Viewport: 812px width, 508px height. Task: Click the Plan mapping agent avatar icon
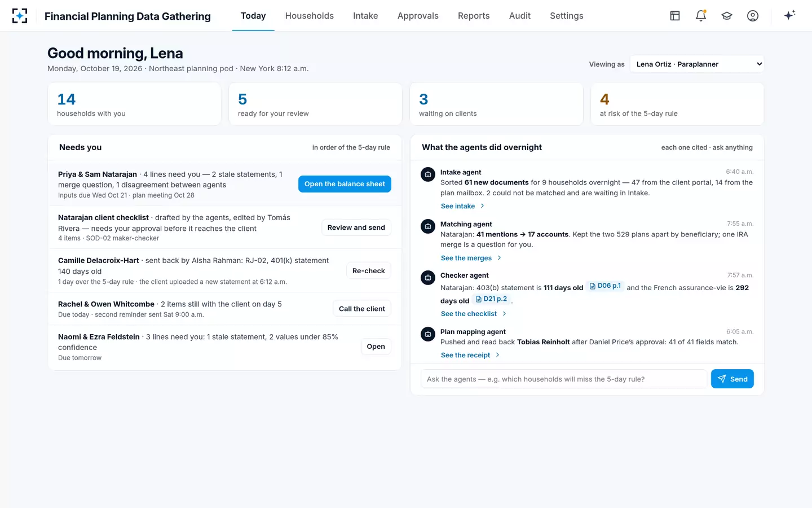click(428, 334)
